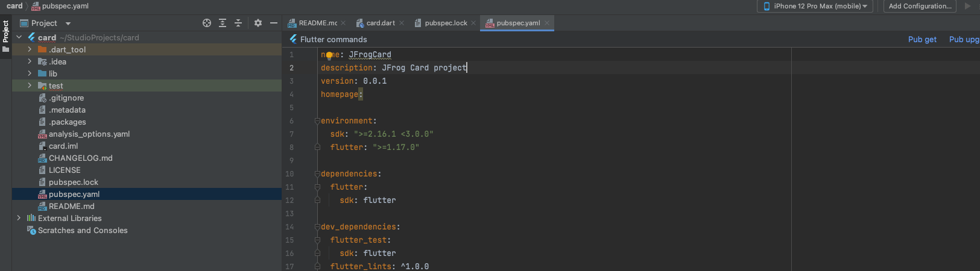
Task: Click the lightbulb intention icon on line 1
Action: (329, 55)
